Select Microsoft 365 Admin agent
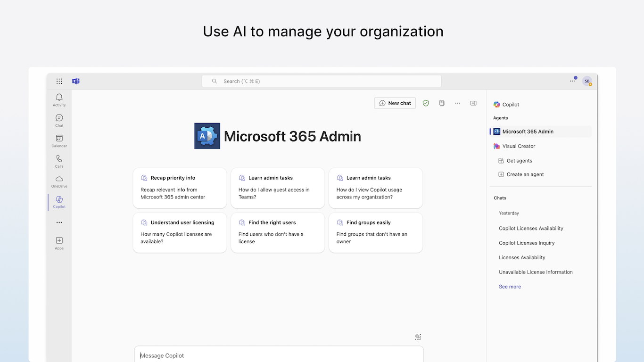Image resolution: width=644 pixels, height=362 pixels. click(541, 132)
